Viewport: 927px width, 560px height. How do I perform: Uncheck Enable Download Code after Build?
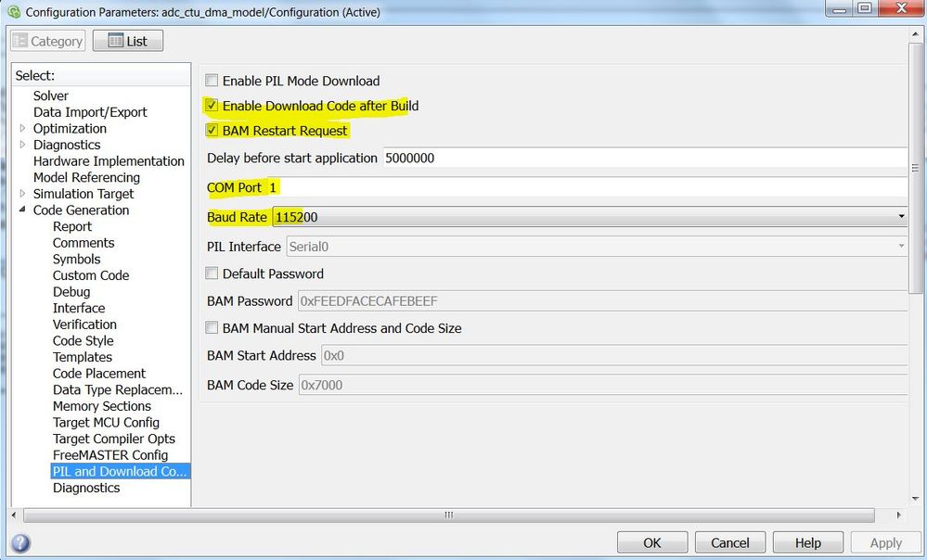coord(212,106)
